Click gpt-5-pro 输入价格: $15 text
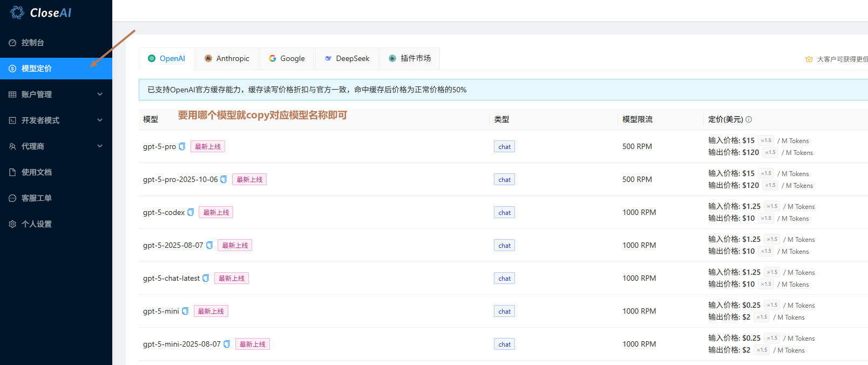868x365 pixels. (x=731, y=140)
